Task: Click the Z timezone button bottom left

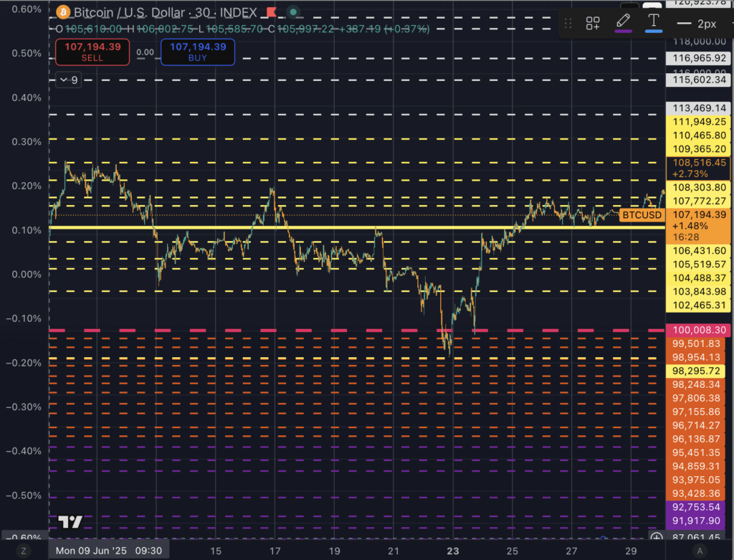Action: (24, 551)
